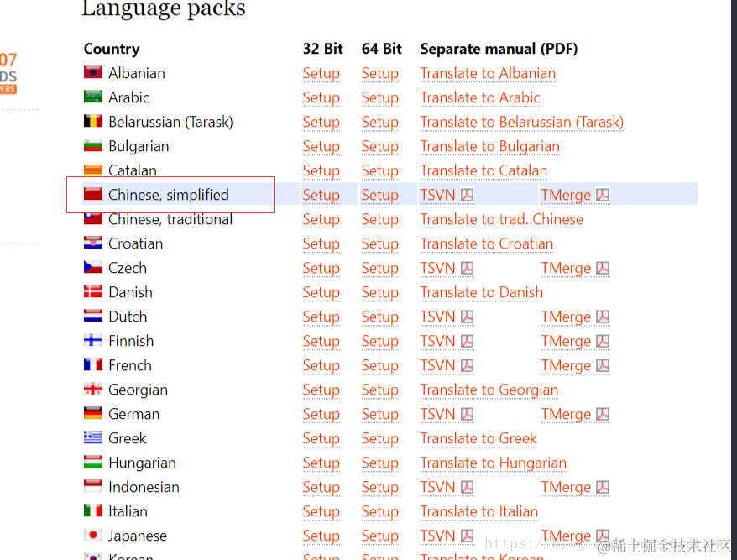
Task: Download 64 Bit Setup for Italian
Action: click(379, 511)
